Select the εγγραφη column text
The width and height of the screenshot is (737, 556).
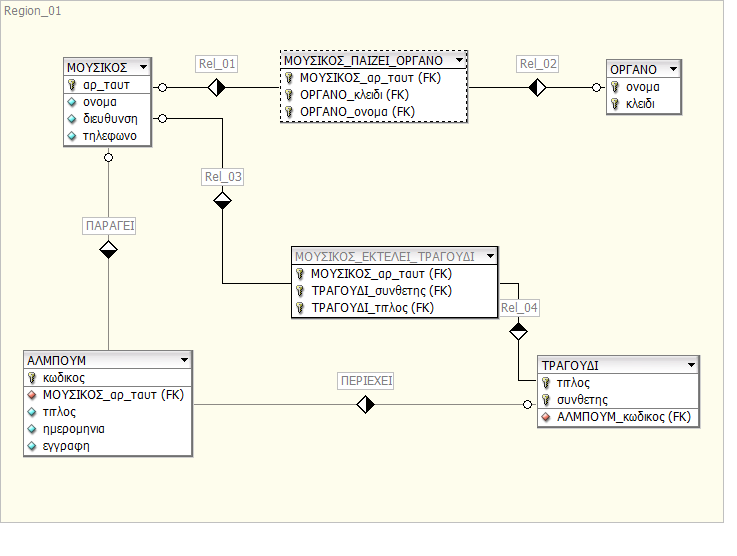coord(66,446)
